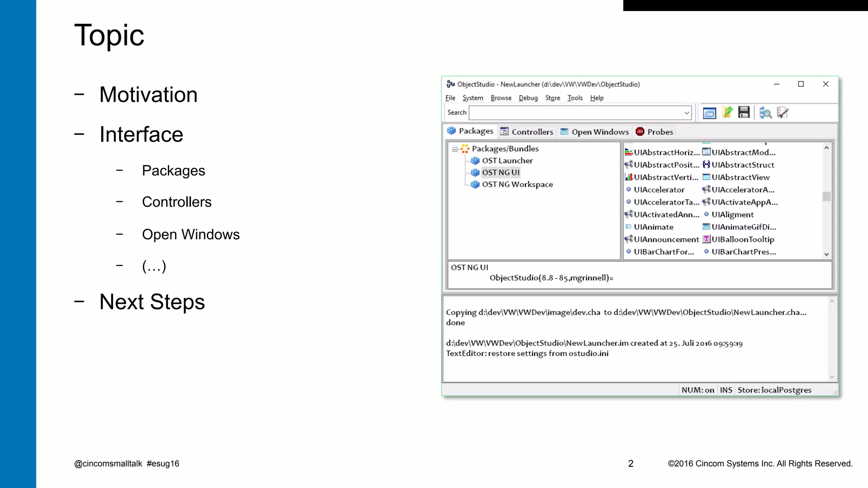Click the class list scroll down arrow

826,254
